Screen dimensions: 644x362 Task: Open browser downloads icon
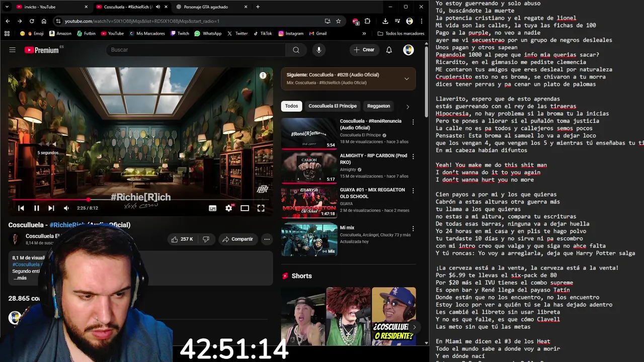(x=385, y=21)
